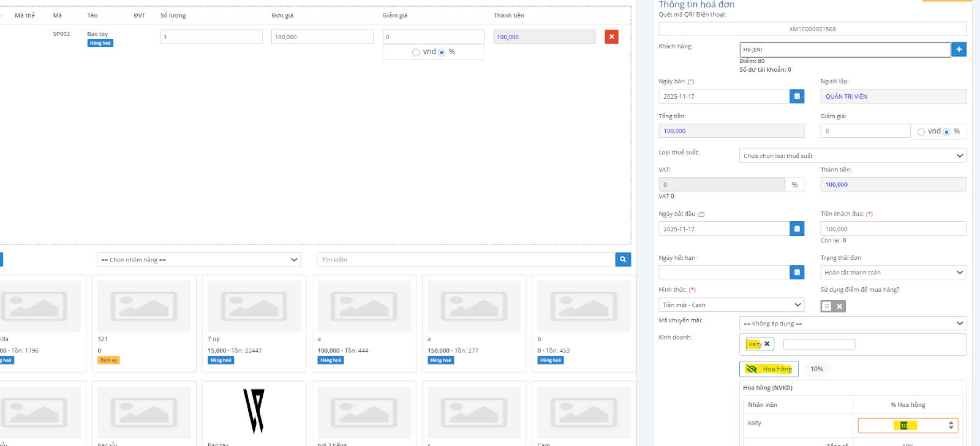Select % radio in invoice Giảm giá
This screenshot has width=980, height=446.
click(947, 132)
